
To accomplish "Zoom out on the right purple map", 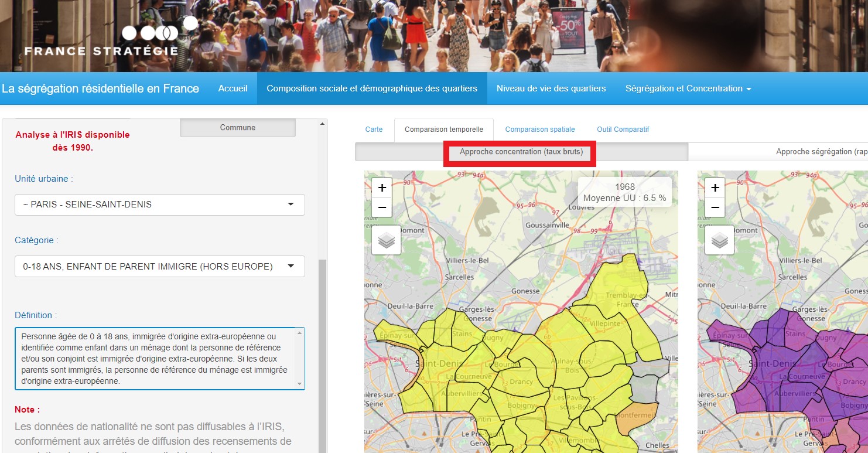I will pos(715,207).
